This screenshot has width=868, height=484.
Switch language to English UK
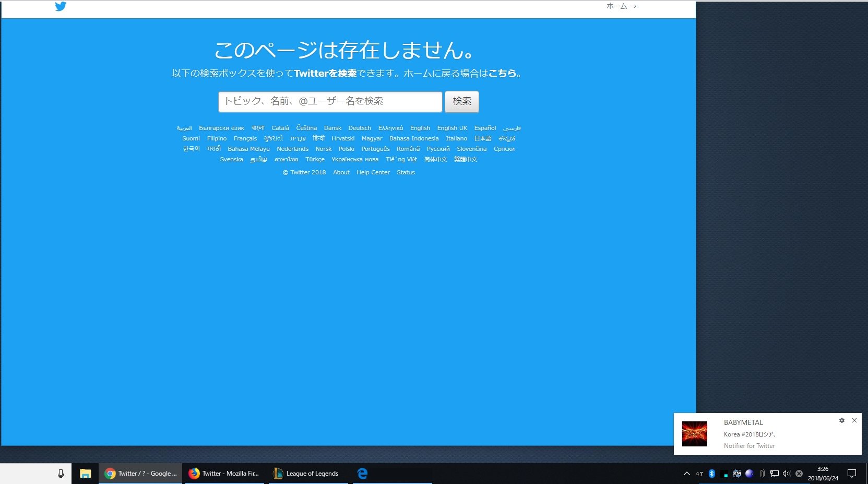(452, 128)
